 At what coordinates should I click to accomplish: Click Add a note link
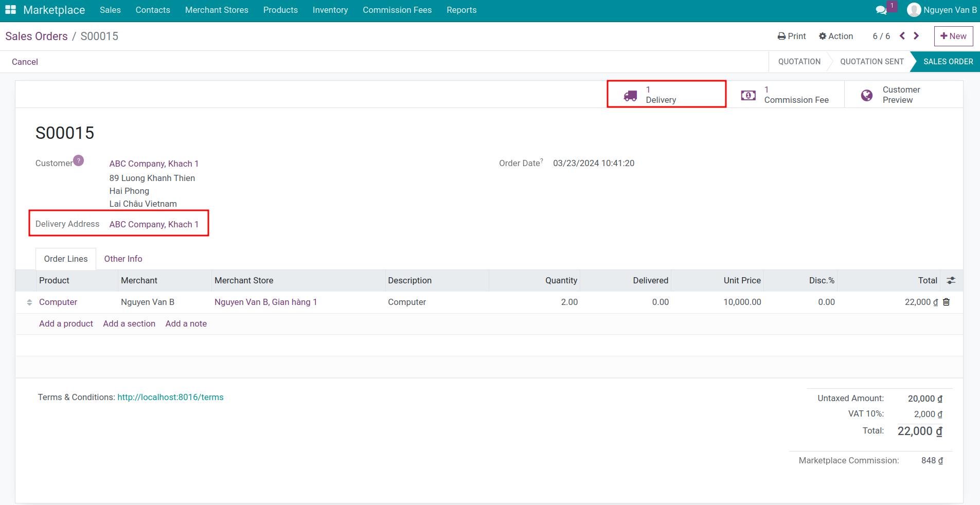[x=186, y=323]
